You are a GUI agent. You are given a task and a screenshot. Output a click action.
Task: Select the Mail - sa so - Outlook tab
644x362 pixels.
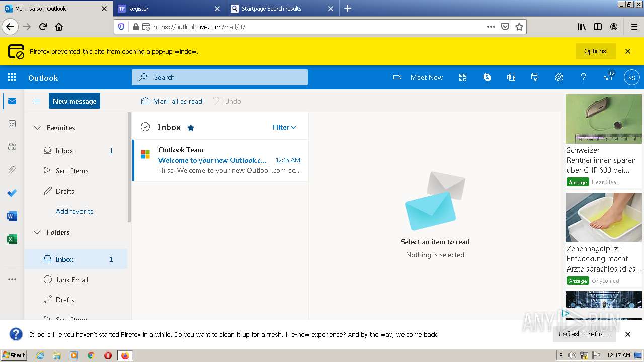[x=56, y=9]
